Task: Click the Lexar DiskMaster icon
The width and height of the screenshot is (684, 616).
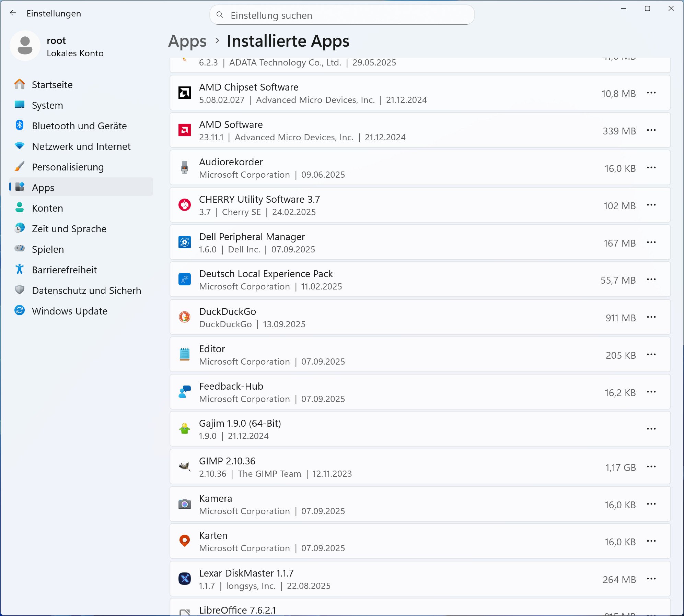Action: pyautogui.click(x=185, y=579)
